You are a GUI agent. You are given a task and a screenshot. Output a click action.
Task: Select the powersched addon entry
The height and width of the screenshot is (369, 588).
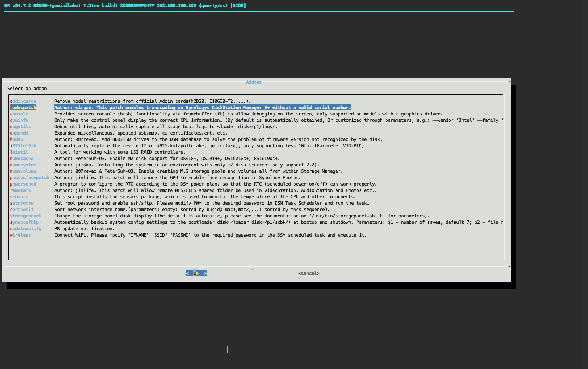click(x=23, y=184)
